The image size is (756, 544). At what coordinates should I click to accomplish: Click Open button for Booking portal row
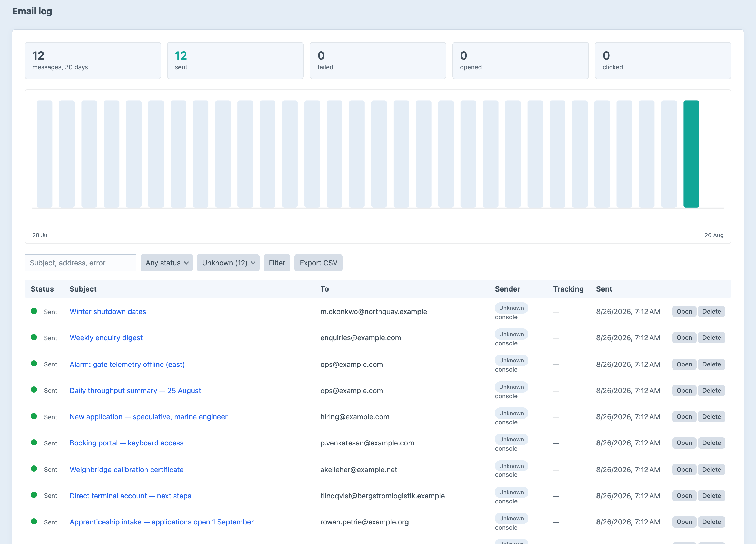tap(684, 443)
